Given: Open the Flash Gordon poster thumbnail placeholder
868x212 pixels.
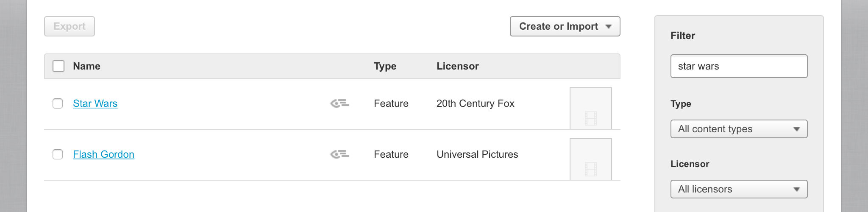Looking at the screenshot, I should 590,159.
